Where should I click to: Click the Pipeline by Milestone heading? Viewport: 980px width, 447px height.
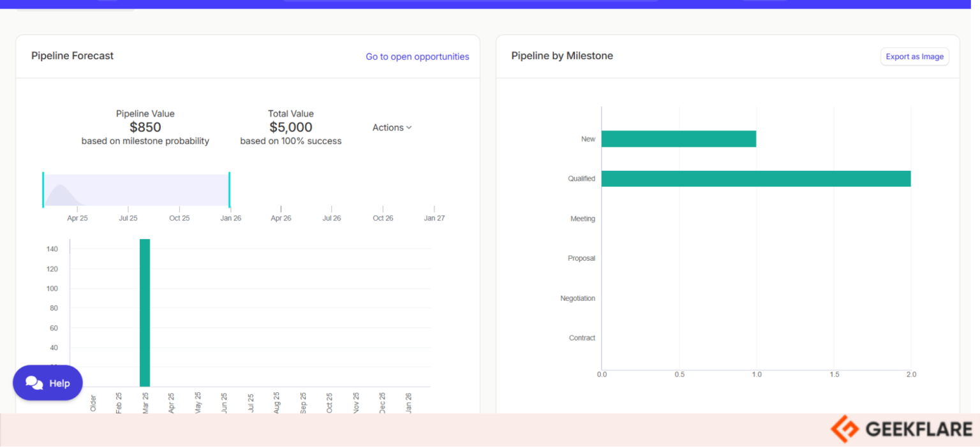pyautogui.click(x=562, y=56)
